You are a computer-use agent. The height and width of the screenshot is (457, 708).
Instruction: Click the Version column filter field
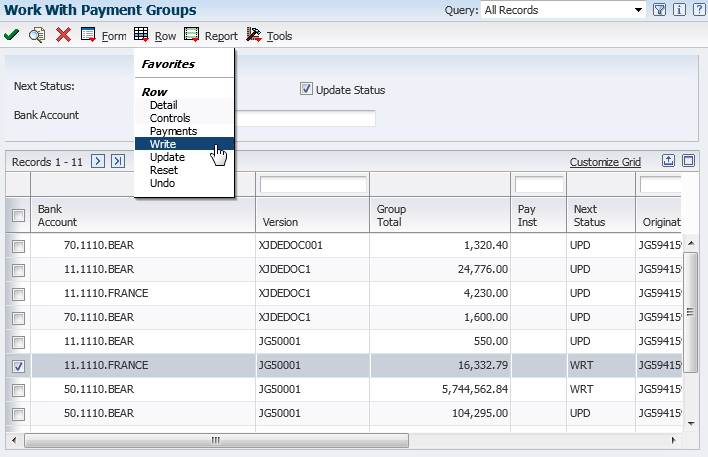click(313, 185)
